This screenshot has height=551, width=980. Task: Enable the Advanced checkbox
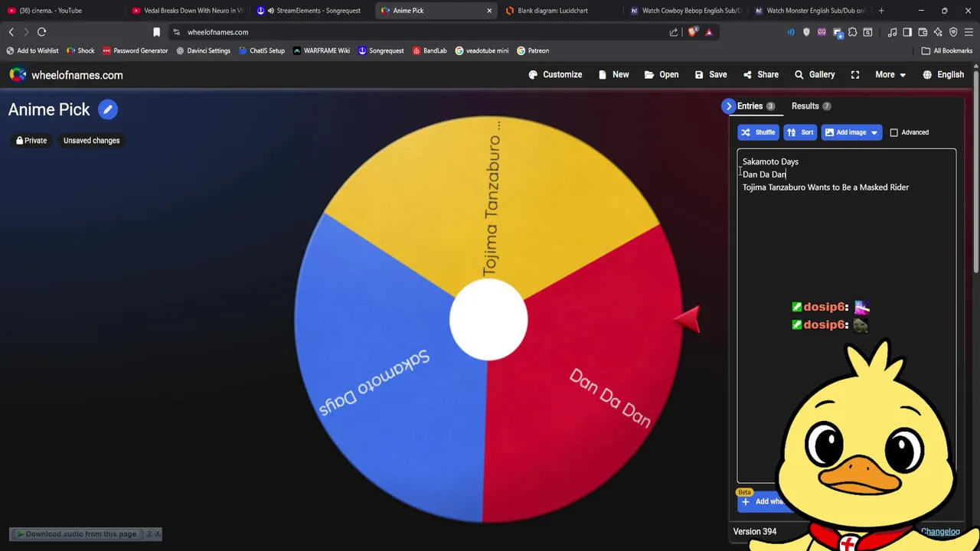(x=893, y=132)
